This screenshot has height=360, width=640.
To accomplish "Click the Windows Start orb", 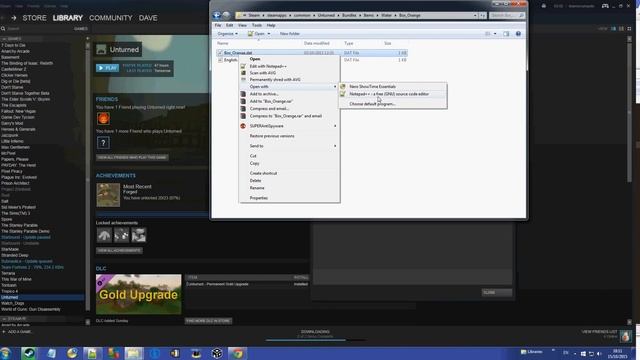I will click(x=6, y=353).
